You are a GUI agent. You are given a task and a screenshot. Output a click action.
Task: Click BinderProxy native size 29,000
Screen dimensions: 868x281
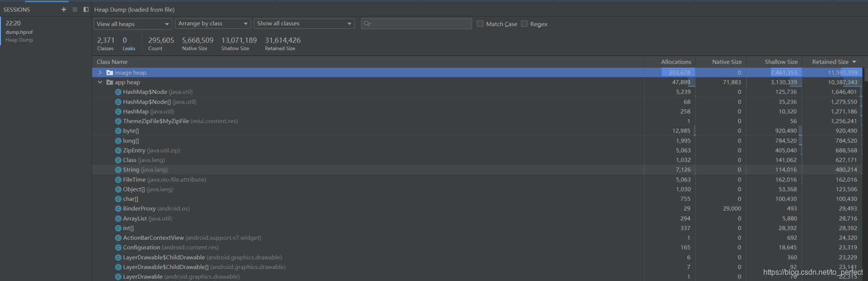(x=732, y=209)
